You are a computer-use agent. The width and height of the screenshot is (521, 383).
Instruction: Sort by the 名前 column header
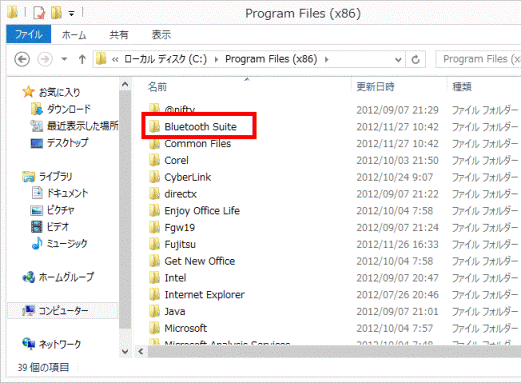pos(157,87)
